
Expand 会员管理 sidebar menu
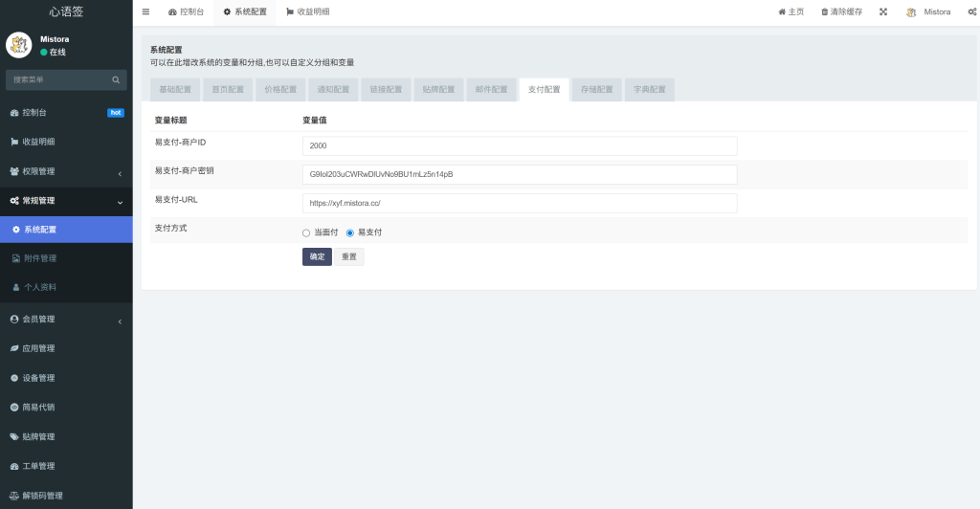point(66,320)
